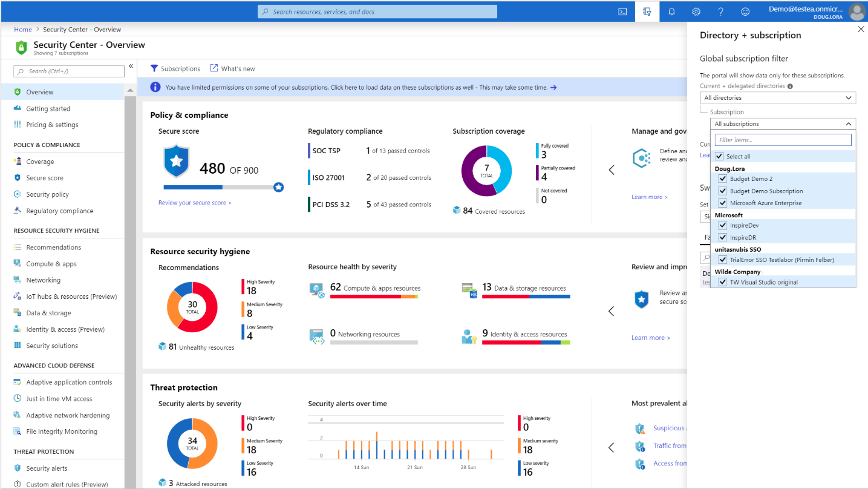Uncheck the InspireDR subscription

723,238
